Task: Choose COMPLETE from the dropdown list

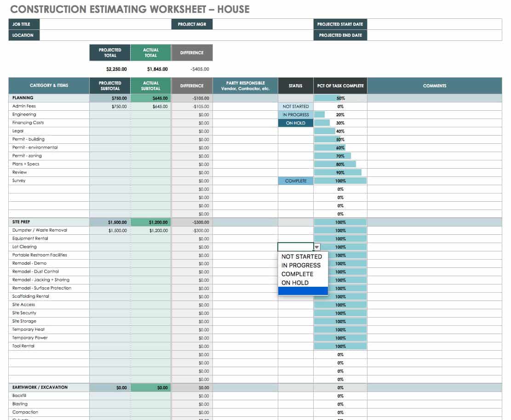Action: tap(297, 274)
